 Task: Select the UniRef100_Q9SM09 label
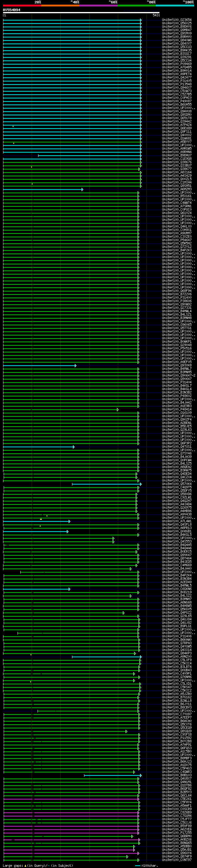[176, 33]
